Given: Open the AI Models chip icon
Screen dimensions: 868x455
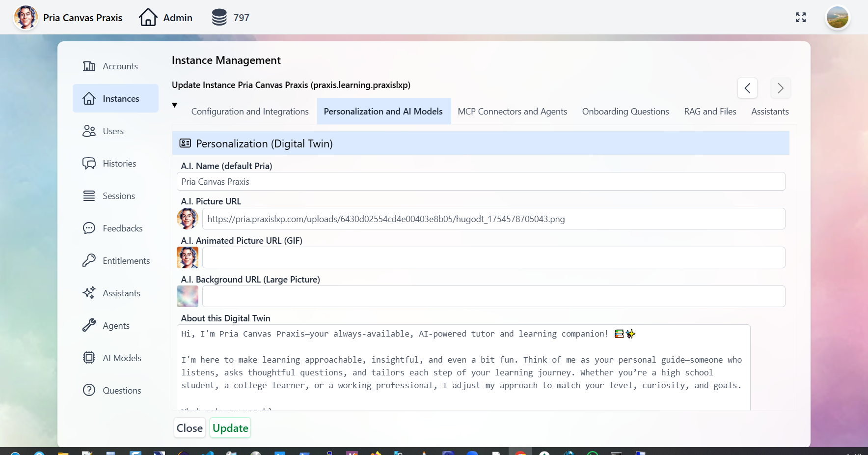Looking at the screenshot, I should [89, 358].
